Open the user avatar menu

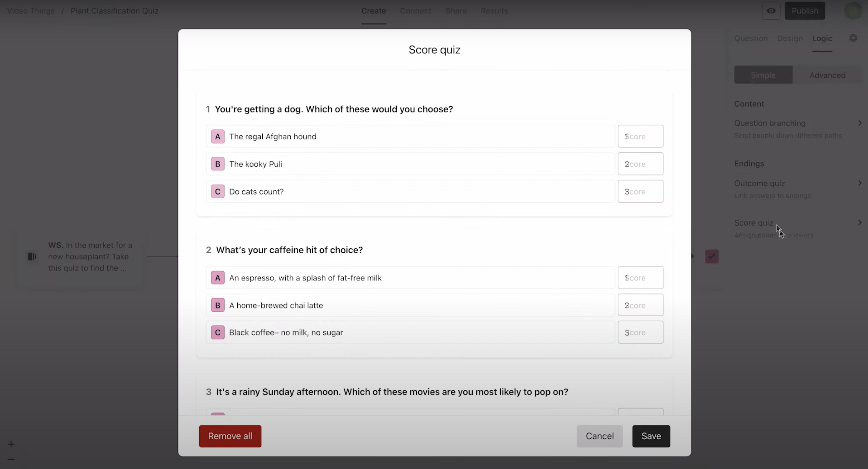click(853, 11)
